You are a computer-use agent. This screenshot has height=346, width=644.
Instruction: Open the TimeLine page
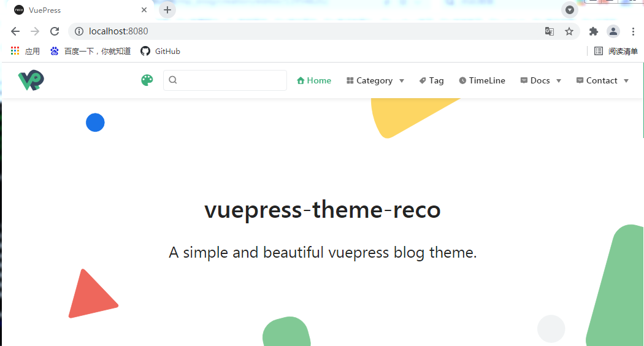[482, 80]
